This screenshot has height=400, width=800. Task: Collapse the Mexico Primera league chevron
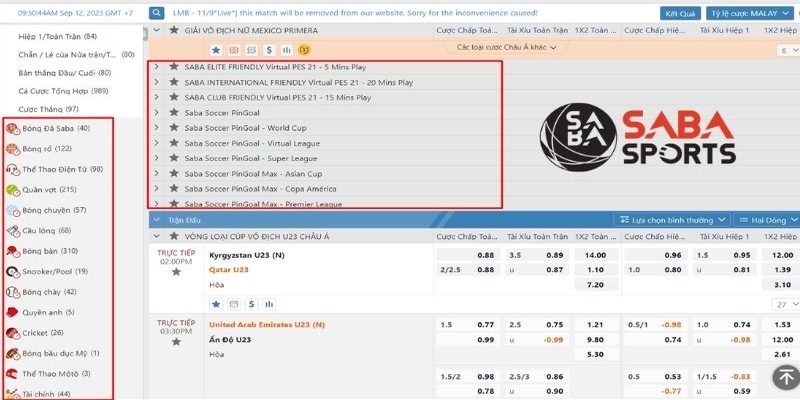point(157,30)
